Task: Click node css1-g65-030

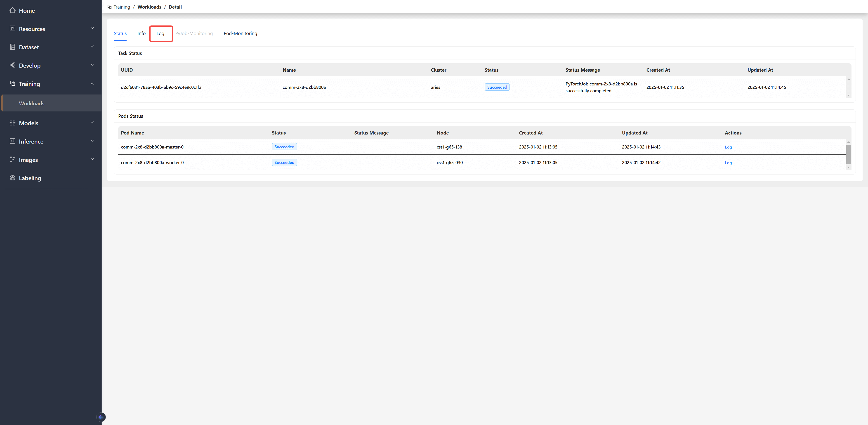Action: click(450, 163)
